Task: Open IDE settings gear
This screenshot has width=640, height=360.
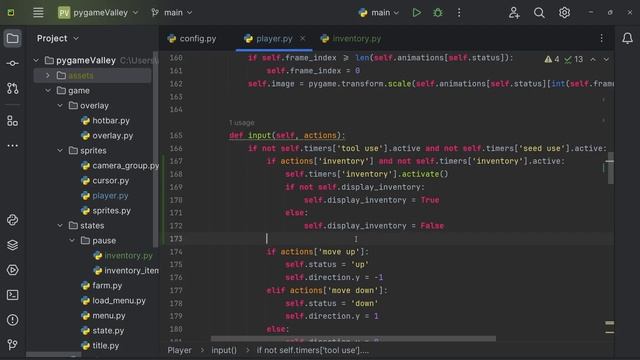Action: [564, 13]
